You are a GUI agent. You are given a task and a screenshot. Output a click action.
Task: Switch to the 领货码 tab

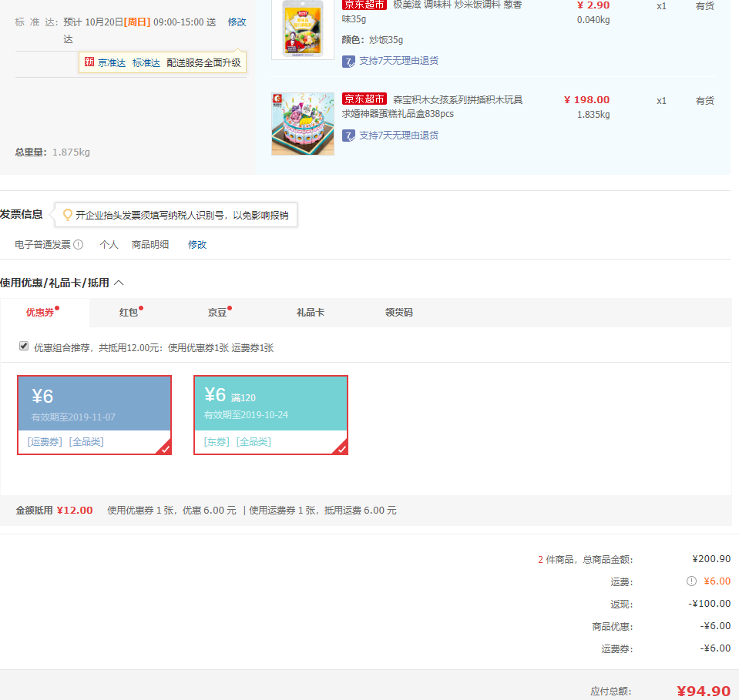(398, 313)
